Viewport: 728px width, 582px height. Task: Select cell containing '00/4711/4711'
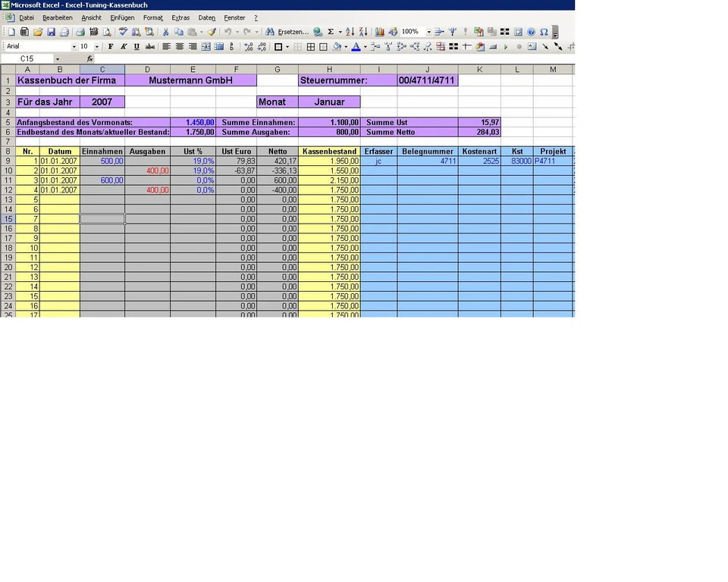pos(427,80)
